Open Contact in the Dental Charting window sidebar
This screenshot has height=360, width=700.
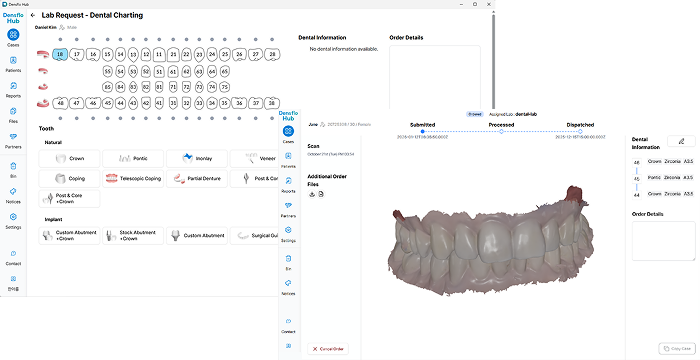click(x=13, y=257)
